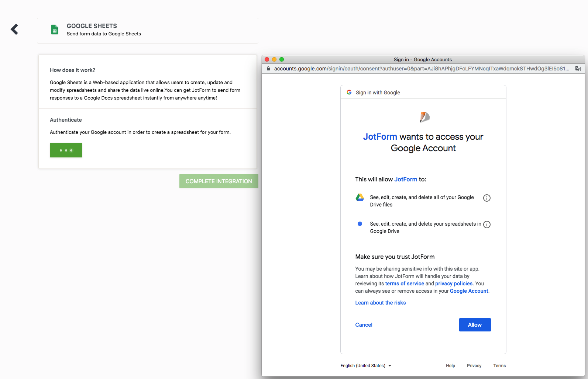Screen dimensions: 588x379
Task: Click the Complete Integration button
Action: (219, 181)
